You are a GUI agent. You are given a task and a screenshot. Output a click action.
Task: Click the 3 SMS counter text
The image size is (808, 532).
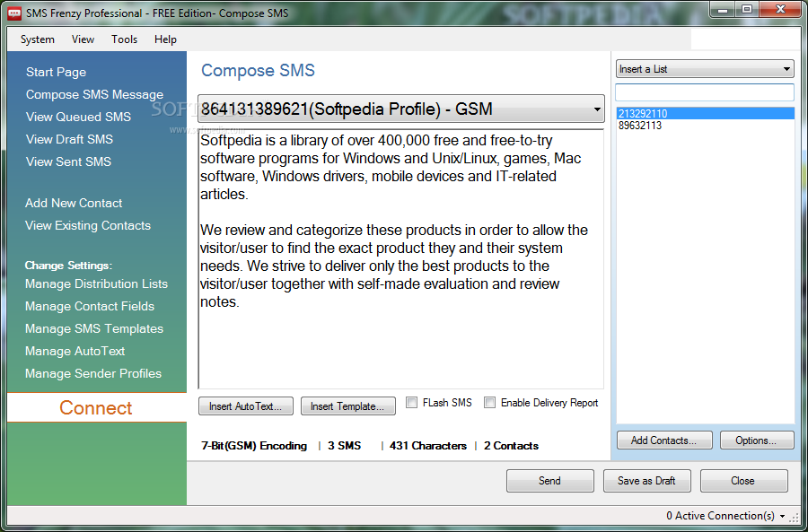tap(344, 446)
